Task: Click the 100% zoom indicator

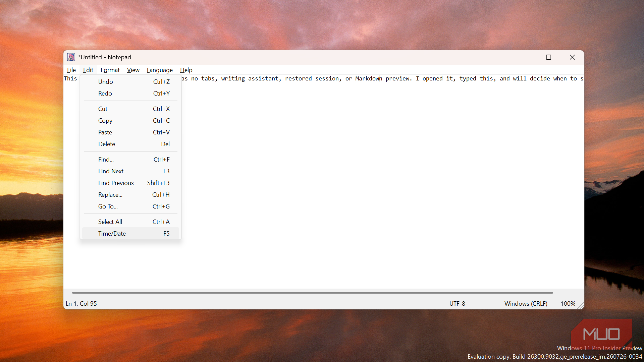Action: click(x=568, y=304)
